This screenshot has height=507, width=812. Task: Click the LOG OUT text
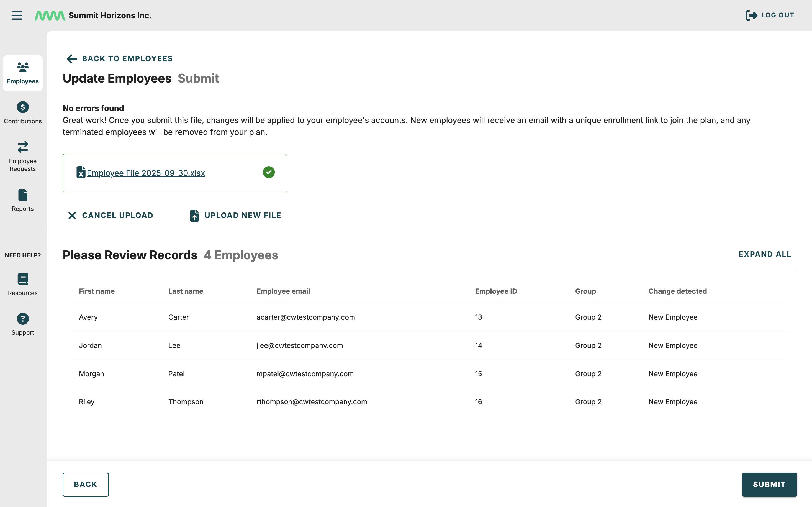tap(777, 16)
